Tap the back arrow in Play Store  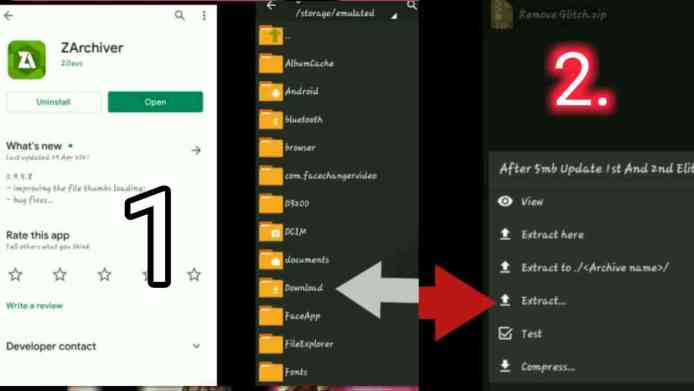point(9,16)
